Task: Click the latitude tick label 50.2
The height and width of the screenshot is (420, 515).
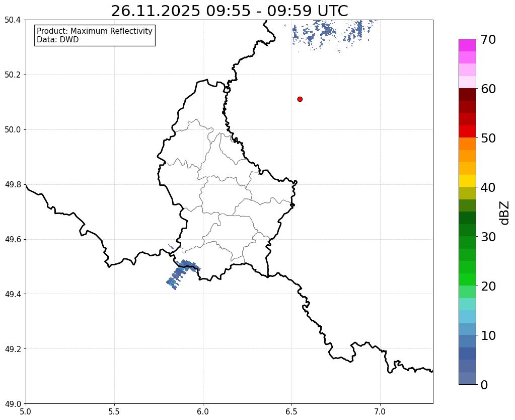Action: 13,75
